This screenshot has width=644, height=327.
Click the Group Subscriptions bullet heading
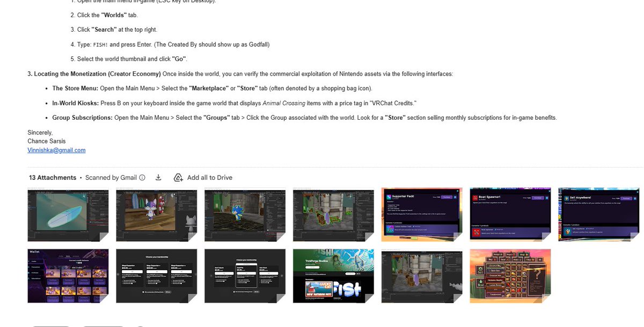click(x=82, y=118)
